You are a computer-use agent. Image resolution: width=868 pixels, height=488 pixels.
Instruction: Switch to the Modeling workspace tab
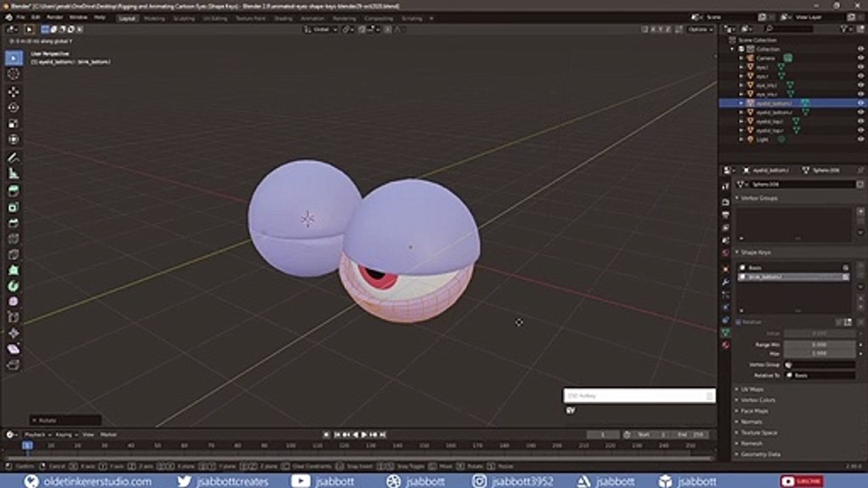(x=154, y=18)
